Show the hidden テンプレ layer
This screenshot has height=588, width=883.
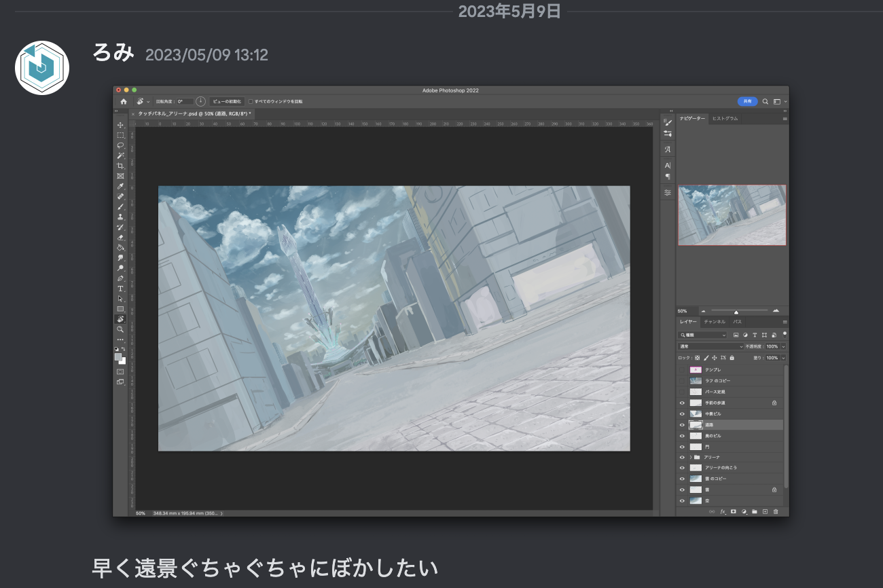[682, 370]
